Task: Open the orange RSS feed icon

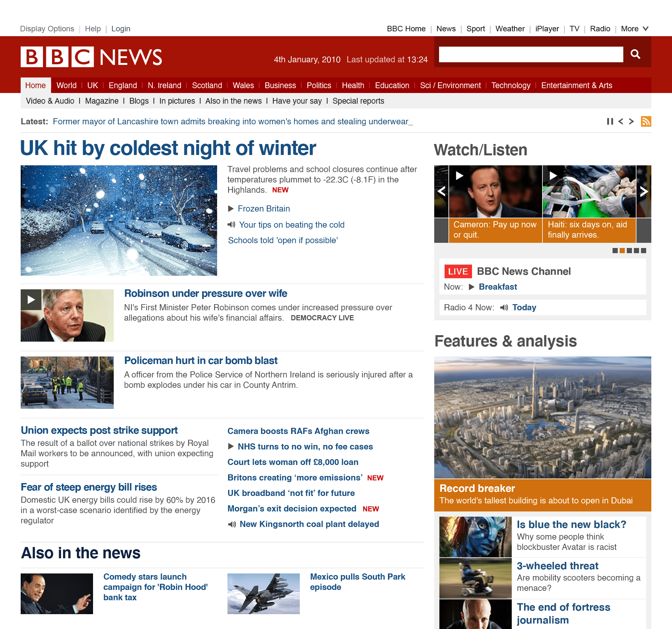Action: coord(646,121)
